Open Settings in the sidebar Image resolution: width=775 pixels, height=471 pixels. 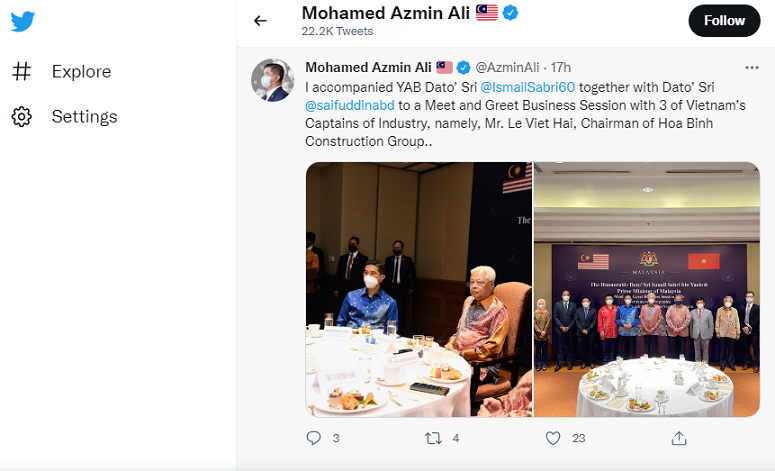coord(84,117)
